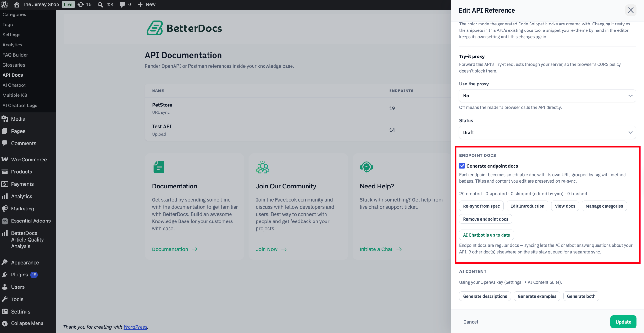Click Re-sync from spec button

pos(481,206)
